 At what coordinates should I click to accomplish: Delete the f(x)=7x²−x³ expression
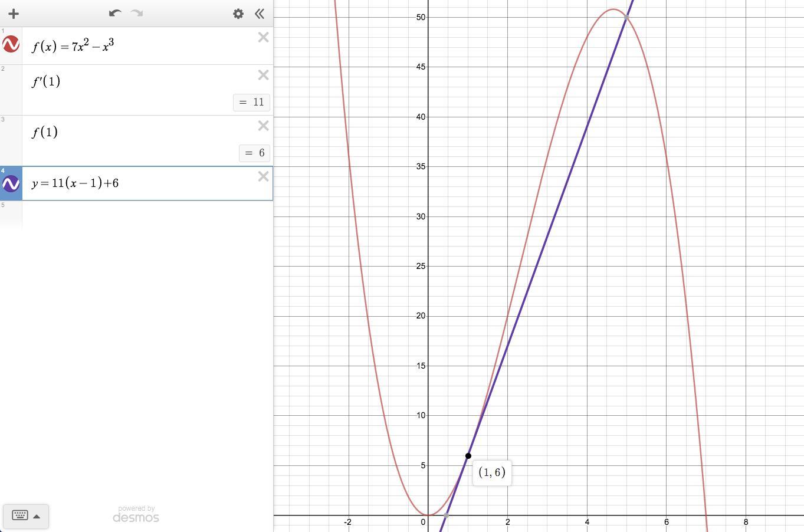264,38
